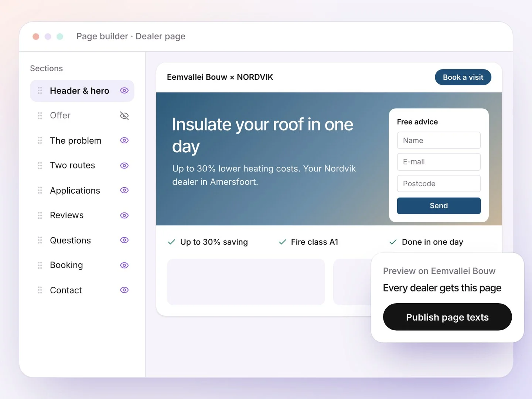The height and width of the screenshot is (399, 532).
Task: Click the Offer row drag handle
Action: (40, 116)
